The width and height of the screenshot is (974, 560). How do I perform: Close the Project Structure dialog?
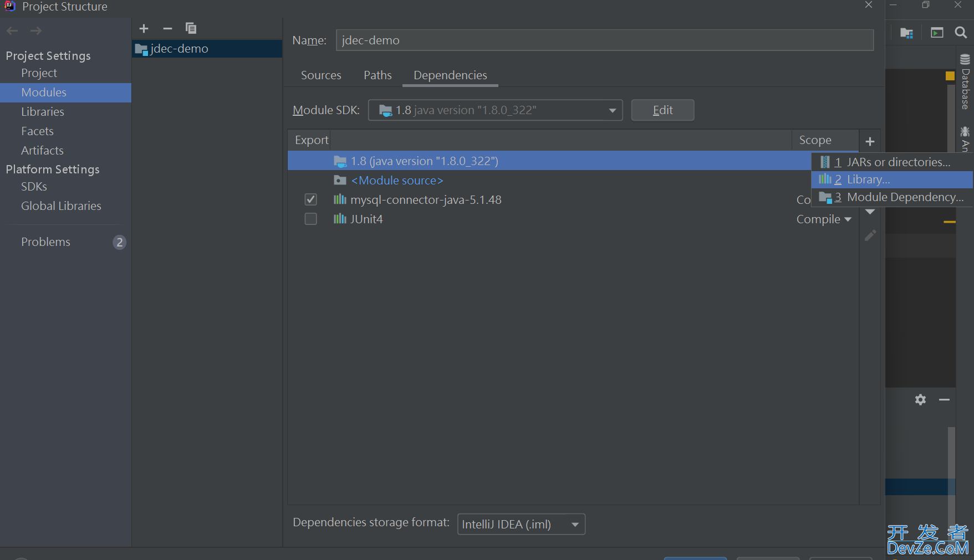(x=869, y=5)
